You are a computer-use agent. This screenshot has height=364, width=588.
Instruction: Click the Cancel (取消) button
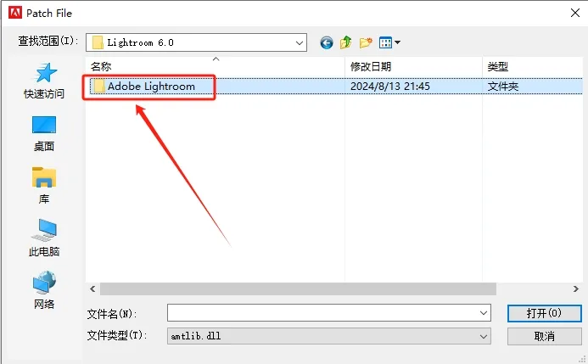tap(544, 336)
